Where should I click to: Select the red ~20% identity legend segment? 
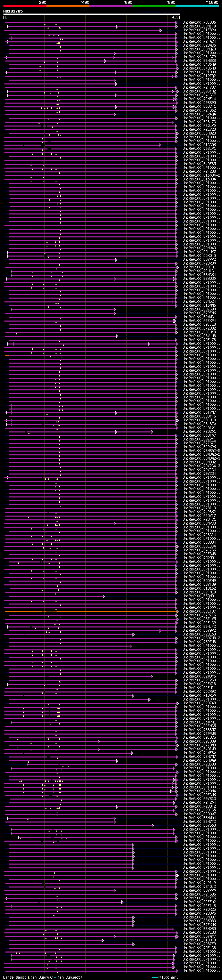click(25, 6)
